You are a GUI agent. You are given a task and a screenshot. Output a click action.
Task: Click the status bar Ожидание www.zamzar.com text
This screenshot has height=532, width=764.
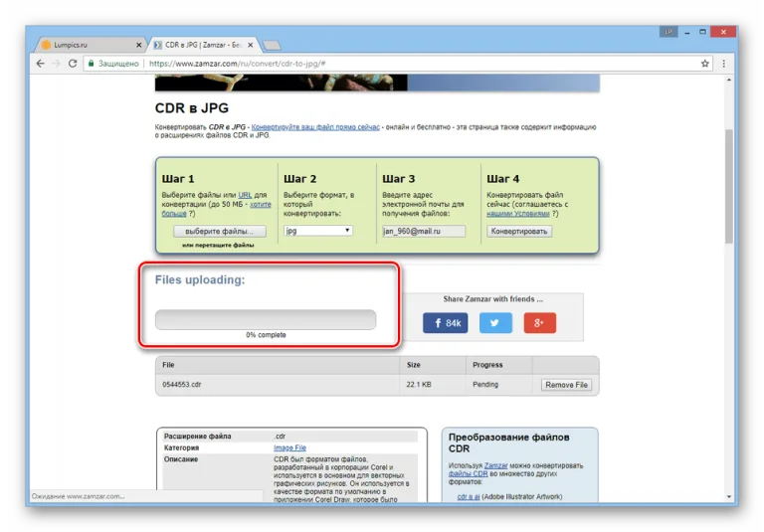[78, 496]
